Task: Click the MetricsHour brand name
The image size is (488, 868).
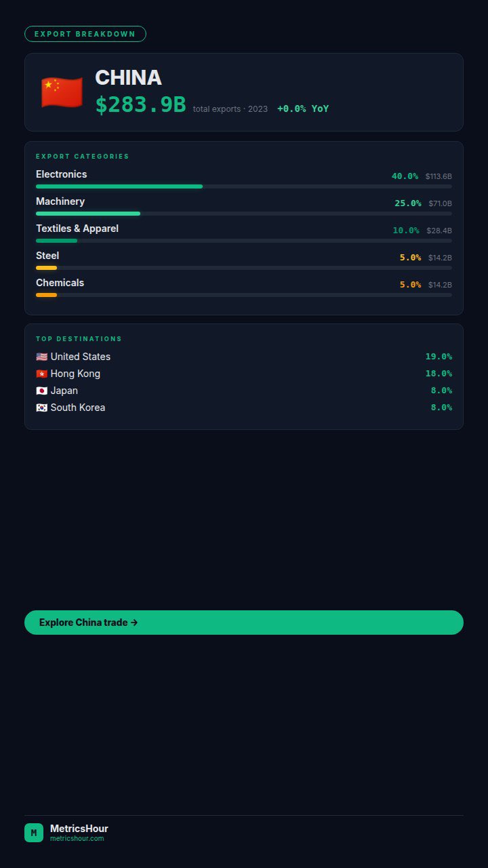Action: (79, 829)
